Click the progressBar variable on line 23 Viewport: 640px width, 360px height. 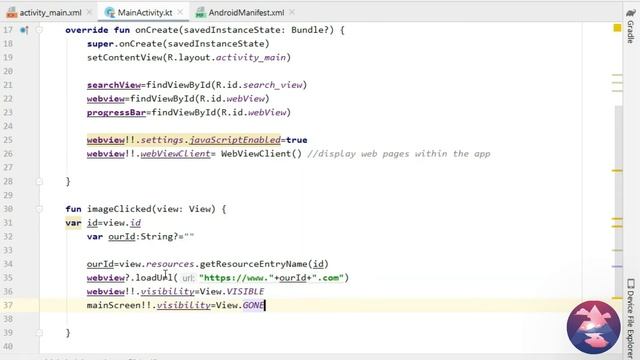coord(116,112)
